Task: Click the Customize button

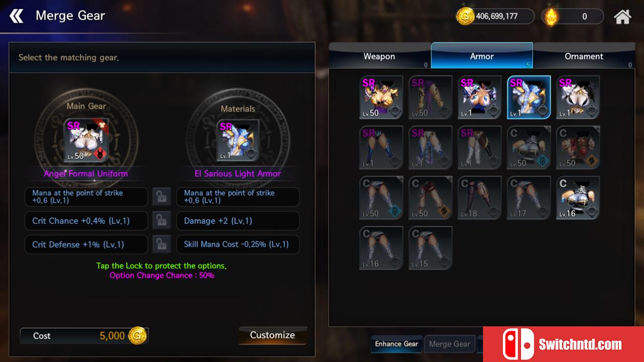Action: point(272,335)
